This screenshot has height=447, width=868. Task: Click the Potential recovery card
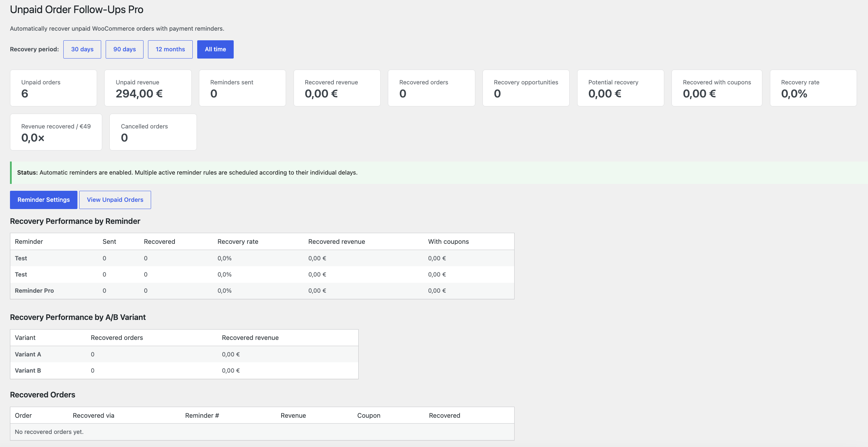(621, 88)
